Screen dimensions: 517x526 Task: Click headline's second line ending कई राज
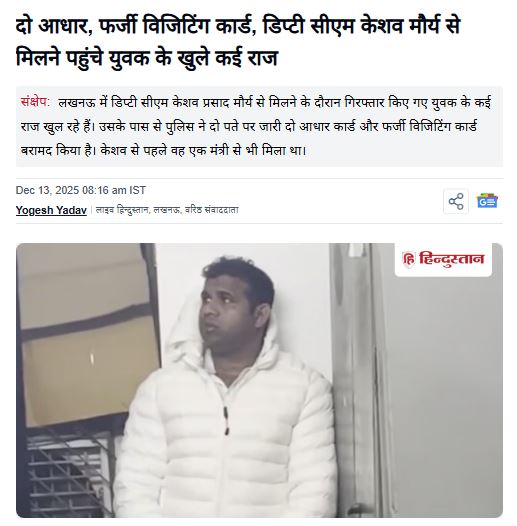click(147, 58)
